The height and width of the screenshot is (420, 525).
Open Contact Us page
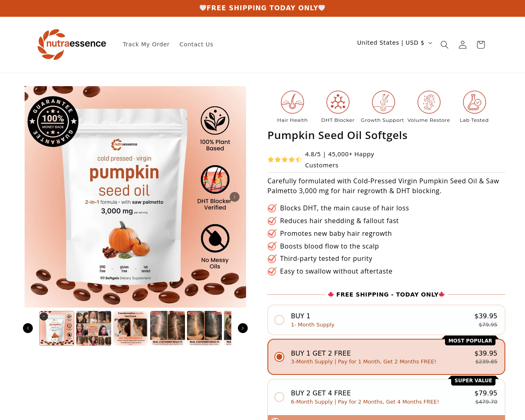pyautogui.click(x=196, y=44)
